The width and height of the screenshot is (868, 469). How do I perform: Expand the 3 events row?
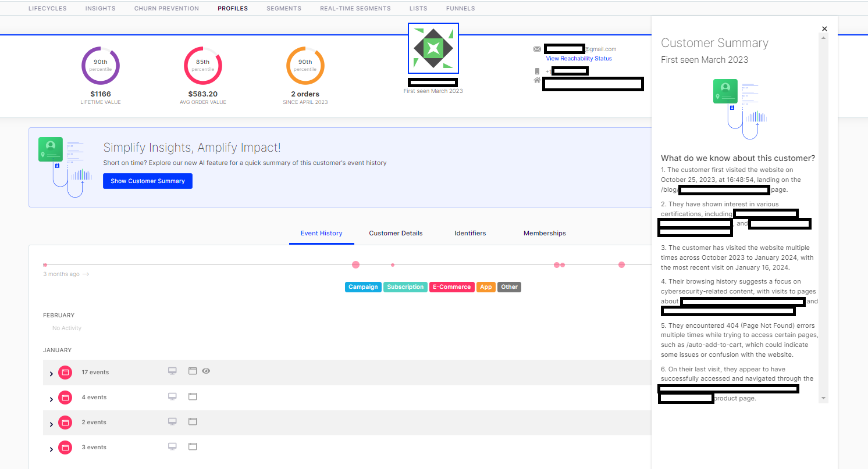pos(51,449)
